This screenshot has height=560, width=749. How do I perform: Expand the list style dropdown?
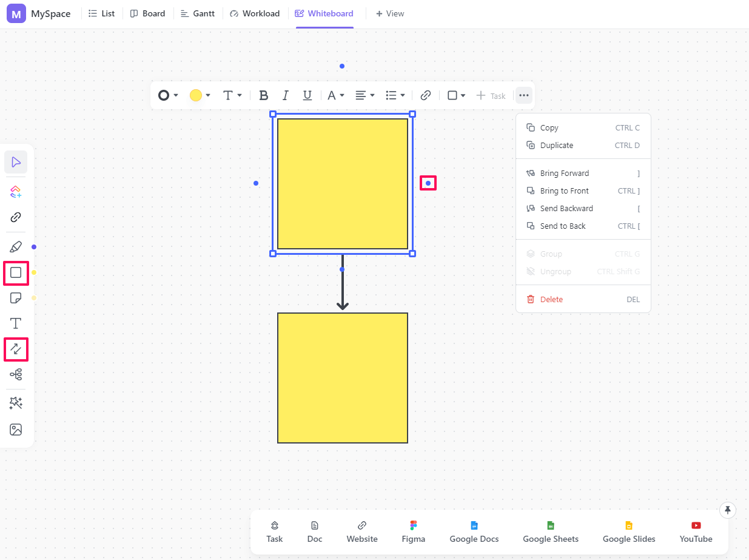(x=395, y=95)
